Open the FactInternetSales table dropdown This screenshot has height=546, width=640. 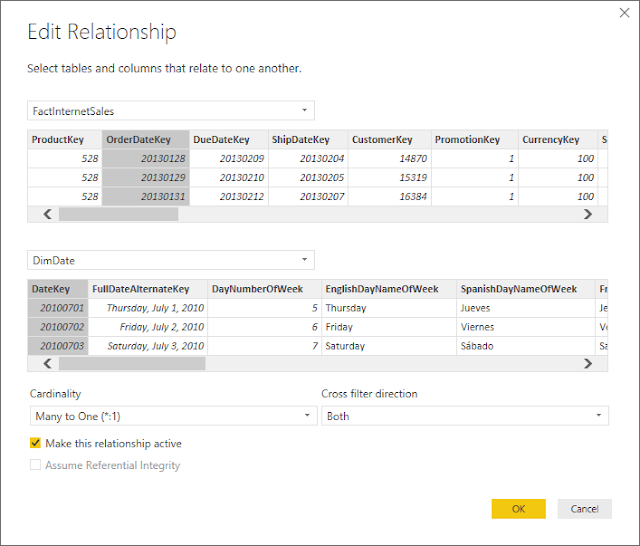171,111
